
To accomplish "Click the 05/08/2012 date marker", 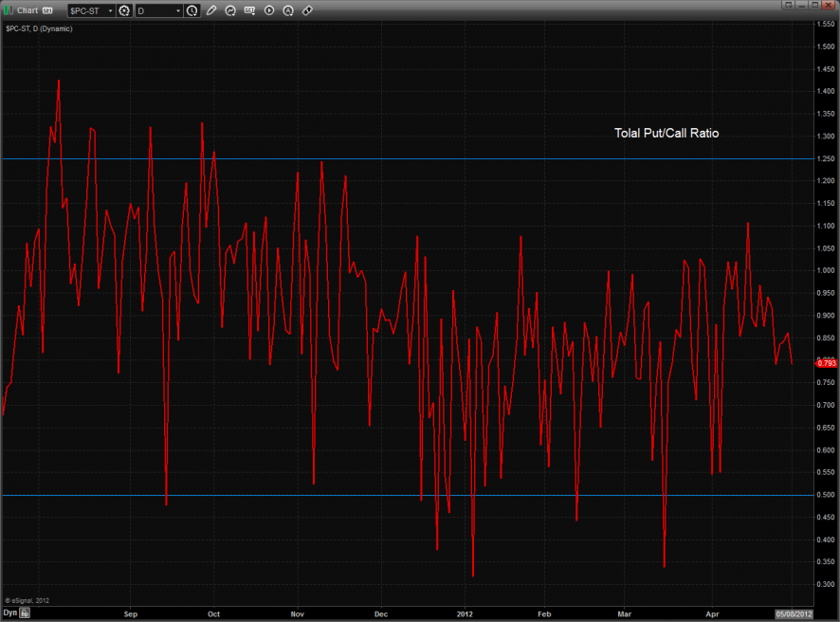I will [x=794, y=613].
